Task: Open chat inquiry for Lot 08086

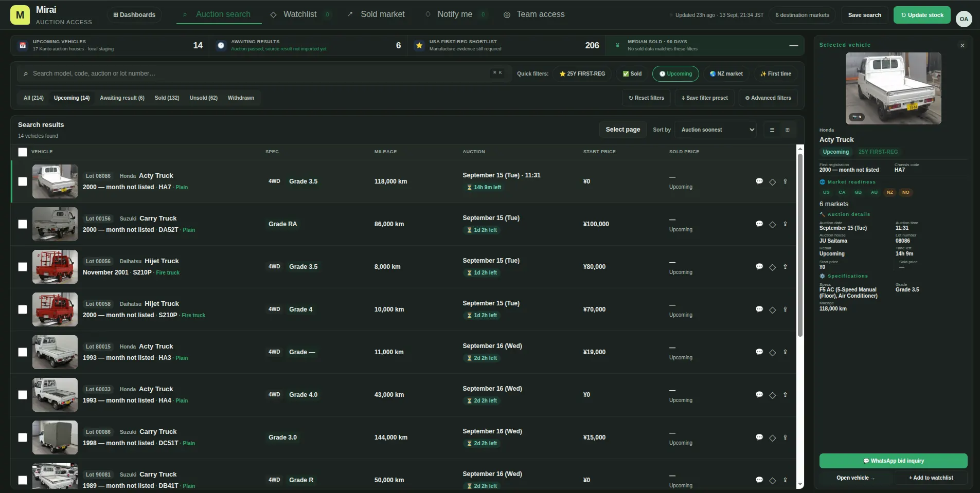Action: [x=759, y=181]
